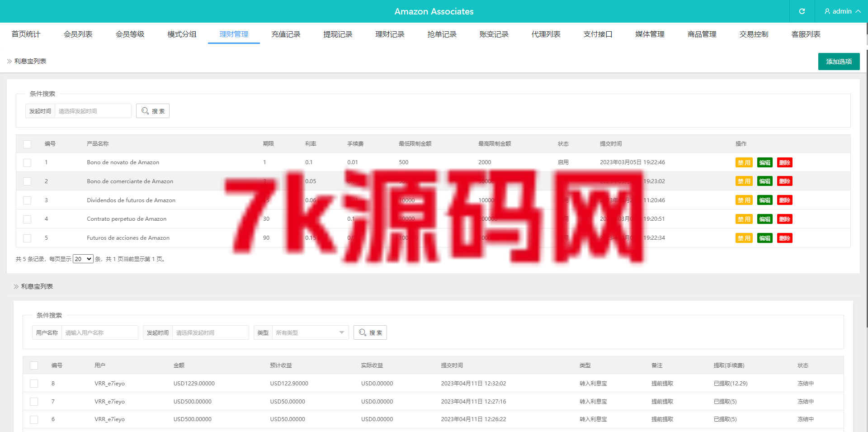Click the second 利息宝列表 breadcrumb arrow icon
The image size is (868, 432).
pos(16,286)
